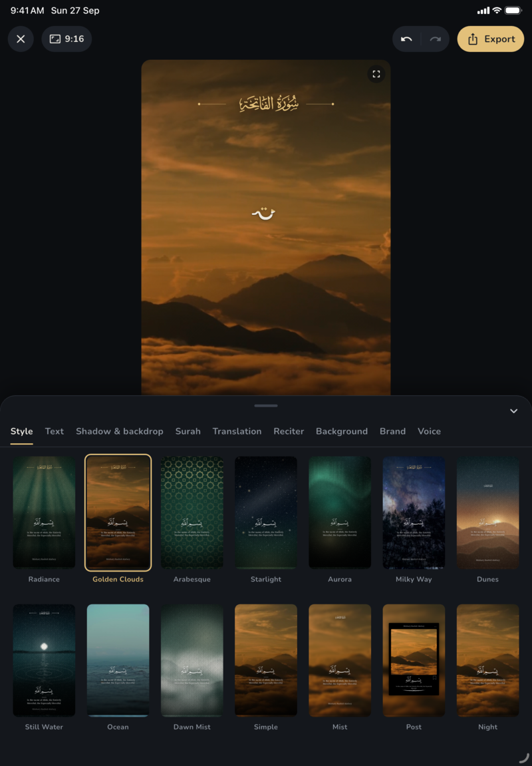Tap the 9:41 AM clock
The height and width of the screenshot is (766, 532).
[x=27, y=10]
